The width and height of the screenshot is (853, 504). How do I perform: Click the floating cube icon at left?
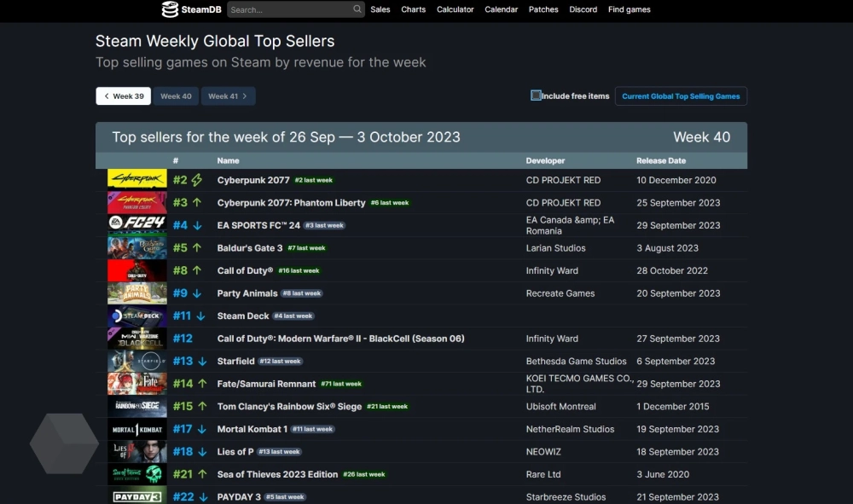[x=64, y=443]
